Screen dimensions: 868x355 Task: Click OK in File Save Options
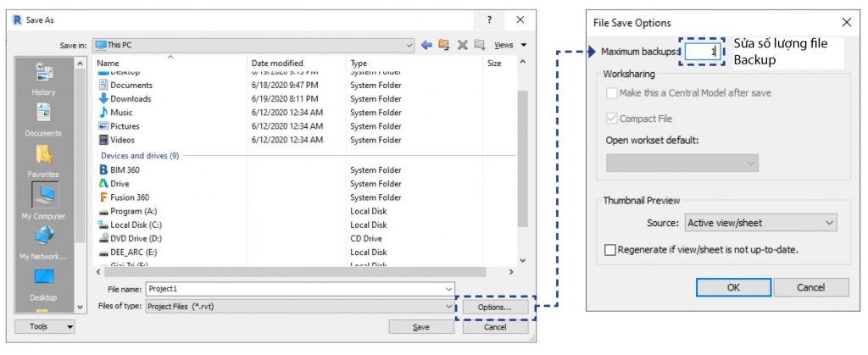click(x=733, y=287)
